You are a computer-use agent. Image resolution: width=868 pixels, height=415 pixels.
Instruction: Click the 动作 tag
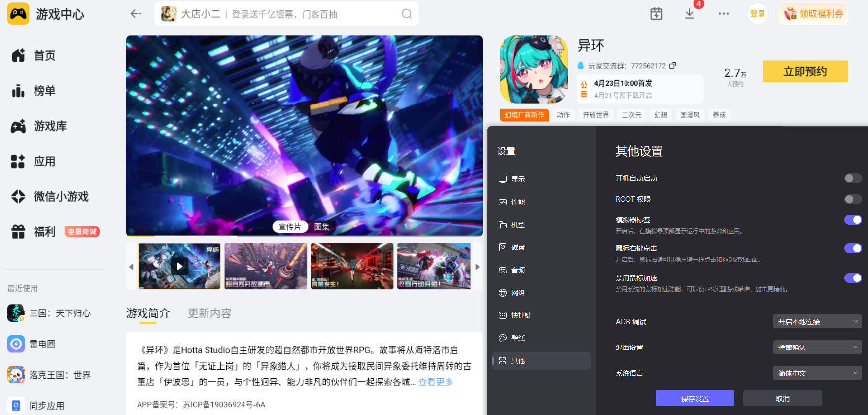[563, 115]
